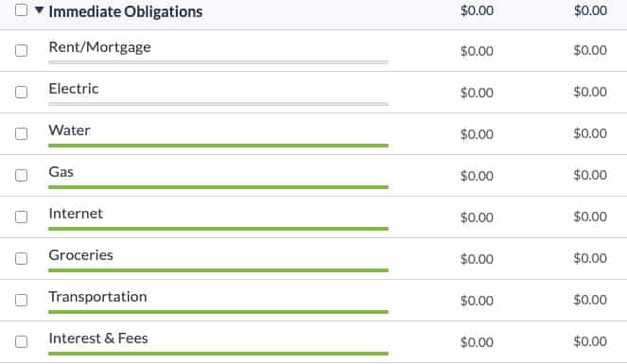The image size is (627, 364).
Task: Tick the Rent/Mortgage checkbox
Action: pyautogui.click(x=21, y=51)
